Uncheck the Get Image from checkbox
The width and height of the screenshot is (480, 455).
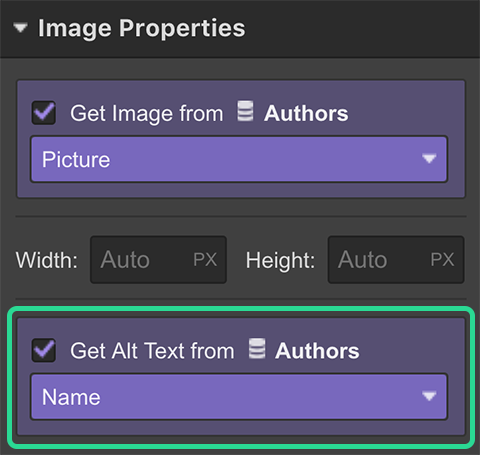[x=43, y=113]
